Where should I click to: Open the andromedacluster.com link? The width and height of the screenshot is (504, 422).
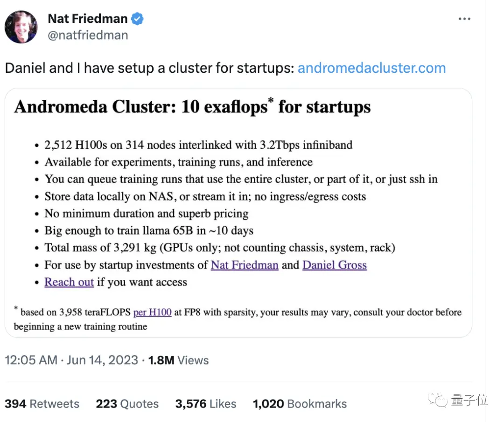click(371, 68)
